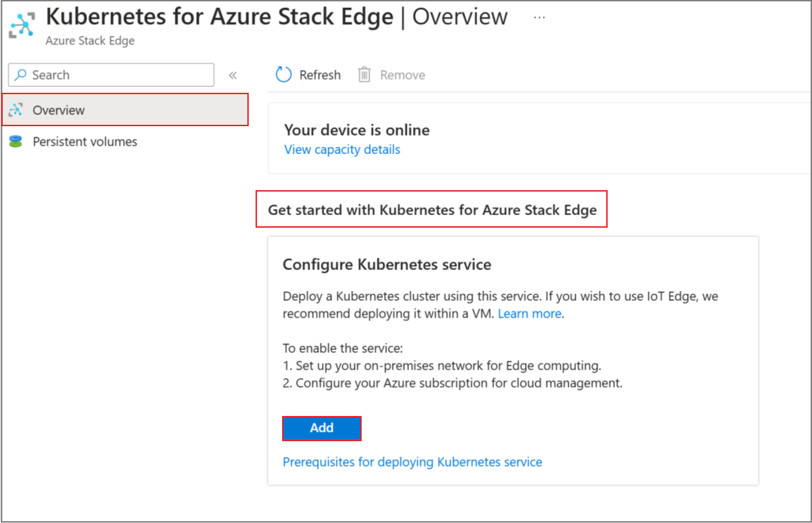Click the Persistent volumes disk icon

click(x=16, y=141)
